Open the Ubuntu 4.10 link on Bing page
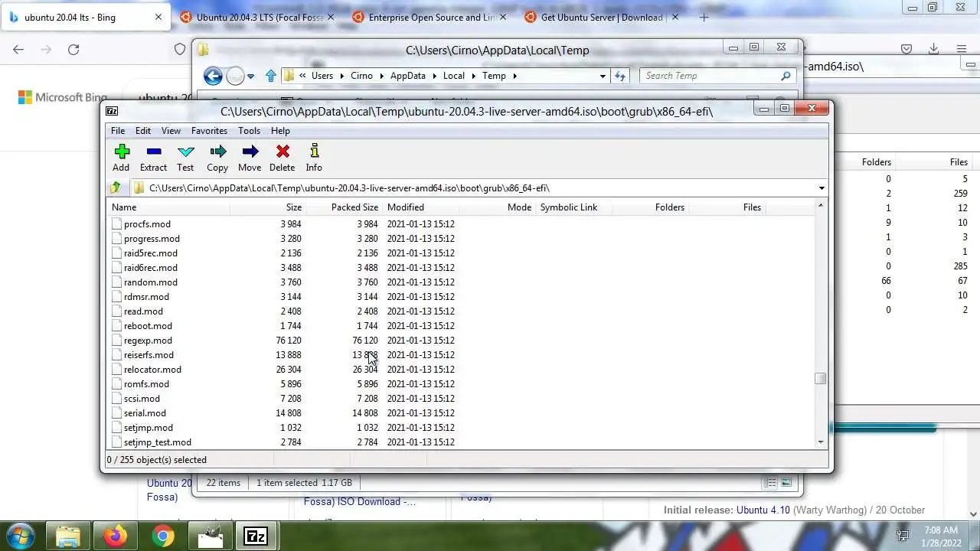This screenshot has width=980, height=551. coord(763,510)
